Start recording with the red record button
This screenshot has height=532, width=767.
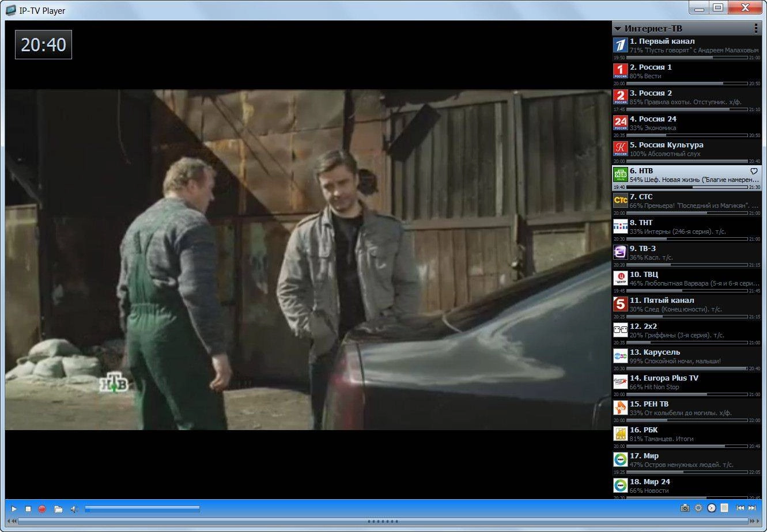click(42, 509)
